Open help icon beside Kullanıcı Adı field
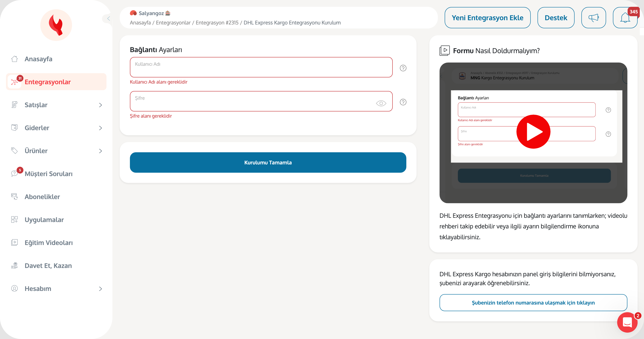This screenshot has width=644, height=339. coord(403,68)
